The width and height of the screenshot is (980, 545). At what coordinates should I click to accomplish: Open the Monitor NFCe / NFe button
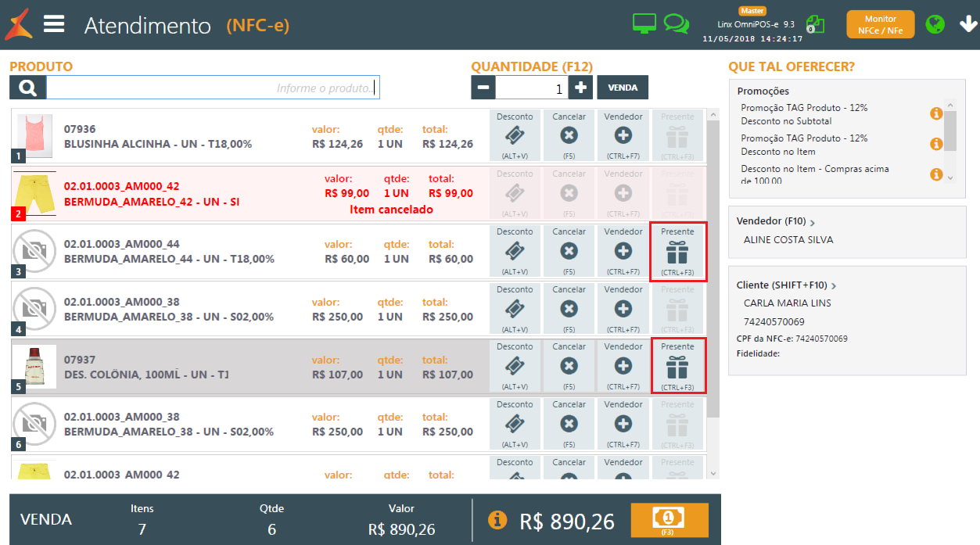tap(880, 24)
